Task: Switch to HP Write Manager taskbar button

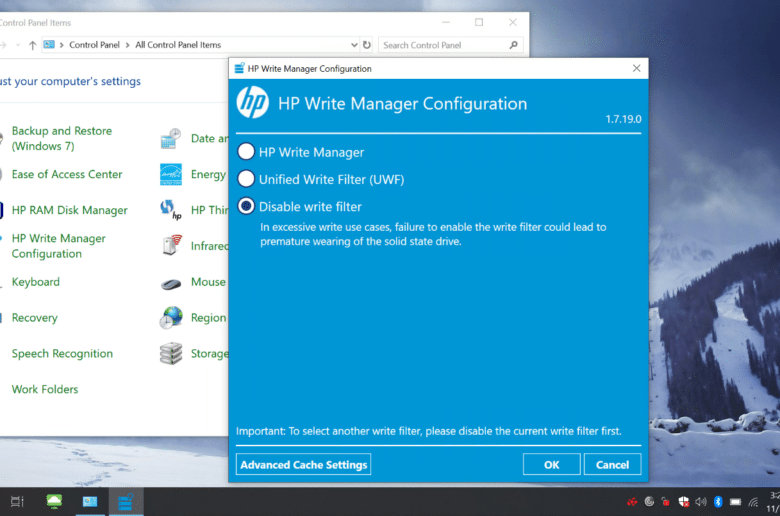Action: tap(126, 501)
